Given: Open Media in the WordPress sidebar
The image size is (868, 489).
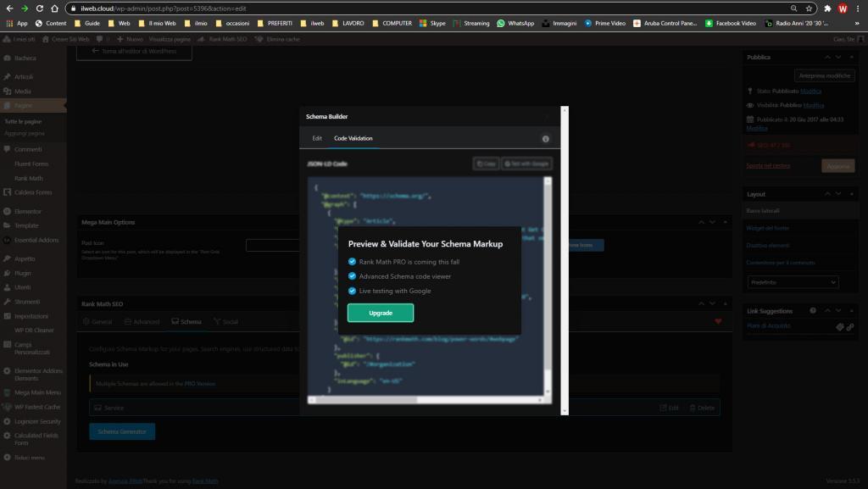Looking at the screenshot, I should tap(23, 92).
